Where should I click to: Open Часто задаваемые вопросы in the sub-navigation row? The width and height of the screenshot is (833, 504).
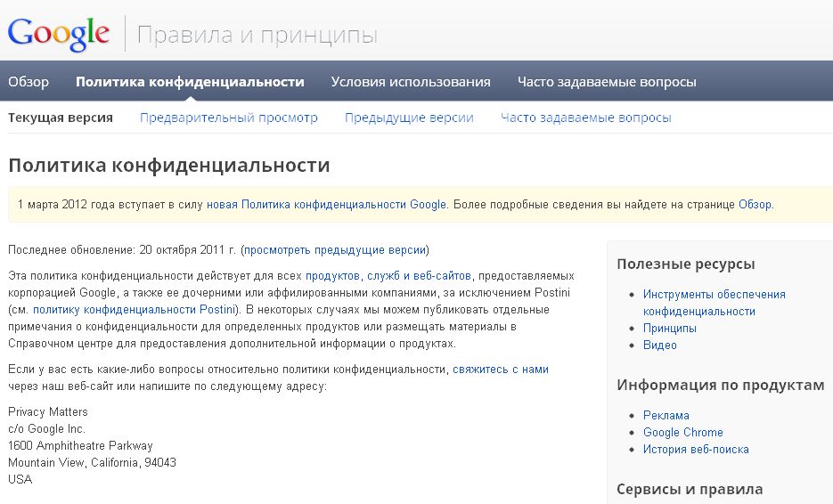585,118
